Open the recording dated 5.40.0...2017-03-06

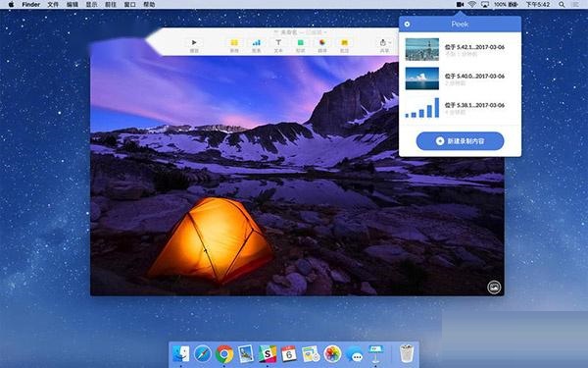tap(460, 79)
